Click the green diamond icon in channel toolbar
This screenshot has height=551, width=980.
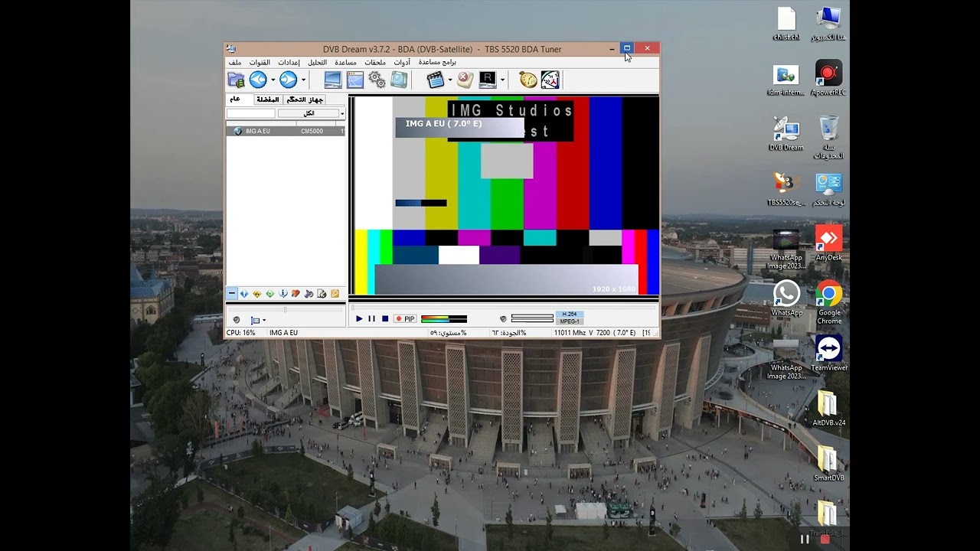270,293
